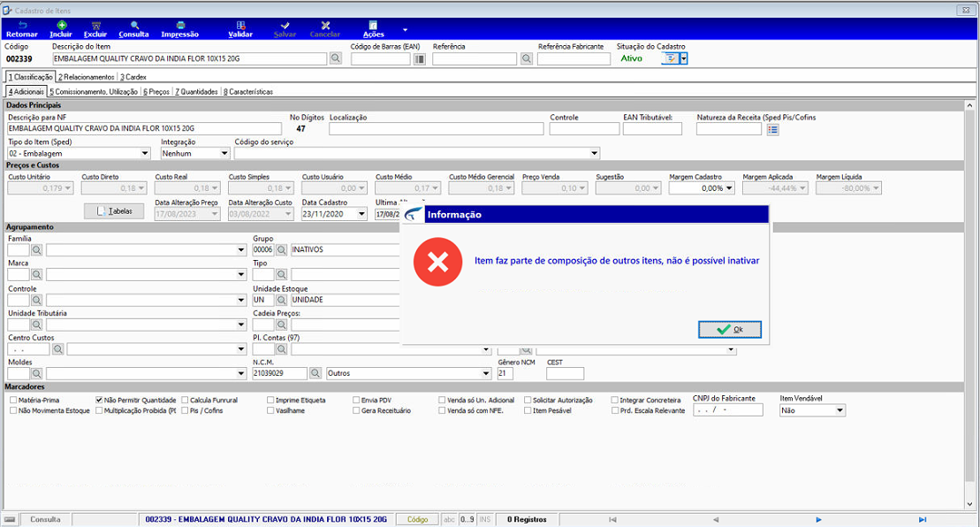Toggle the Não Movimenta Estoque checkbox

point(13,410)
